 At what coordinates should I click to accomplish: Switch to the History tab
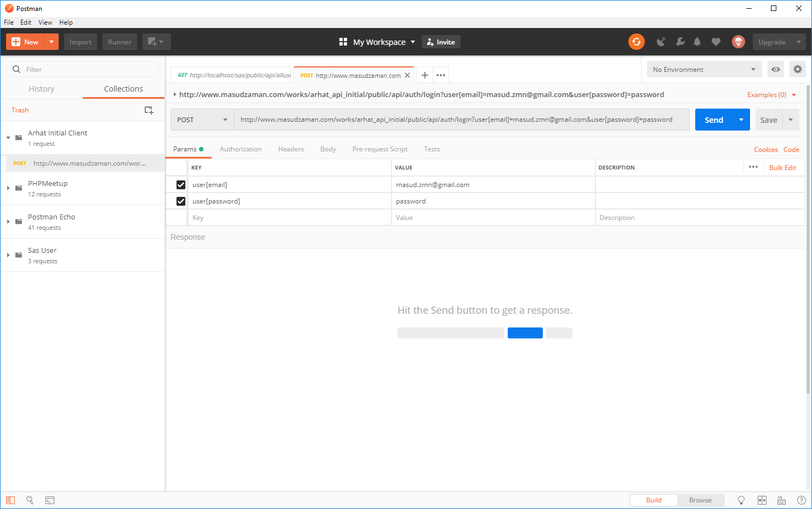click(x=42, y=89)
